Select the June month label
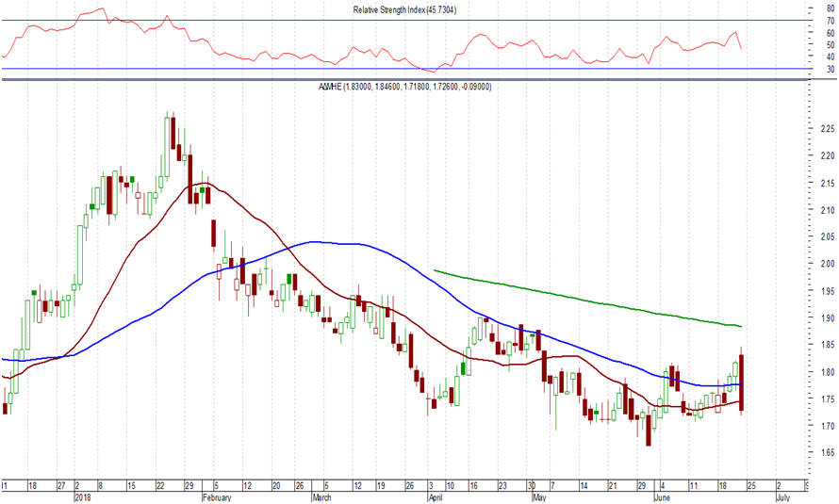This screenshot has height=504, width=839. coord(662,497)
